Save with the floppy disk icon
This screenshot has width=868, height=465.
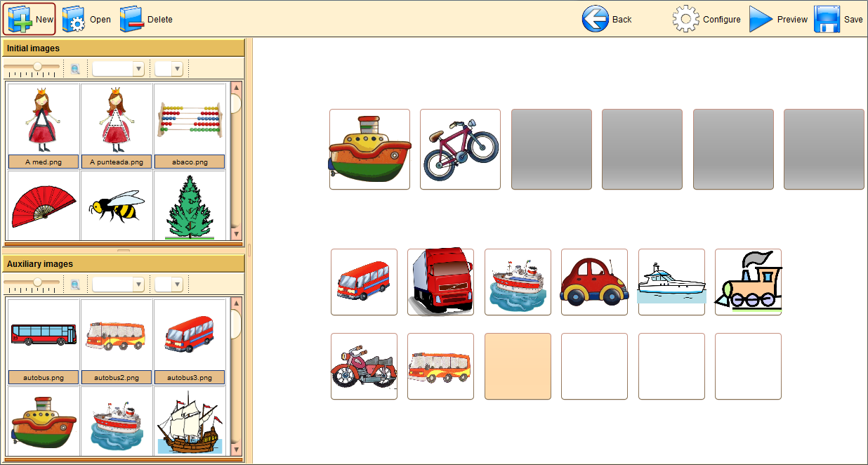pyautogui.click(x=827, y=19)
